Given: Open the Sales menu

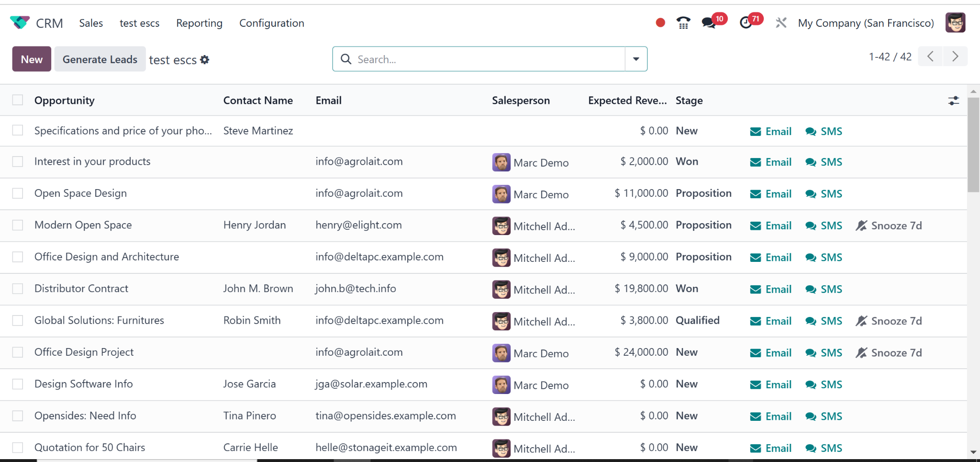Looking at the screenshot, I should pos(91,23).
